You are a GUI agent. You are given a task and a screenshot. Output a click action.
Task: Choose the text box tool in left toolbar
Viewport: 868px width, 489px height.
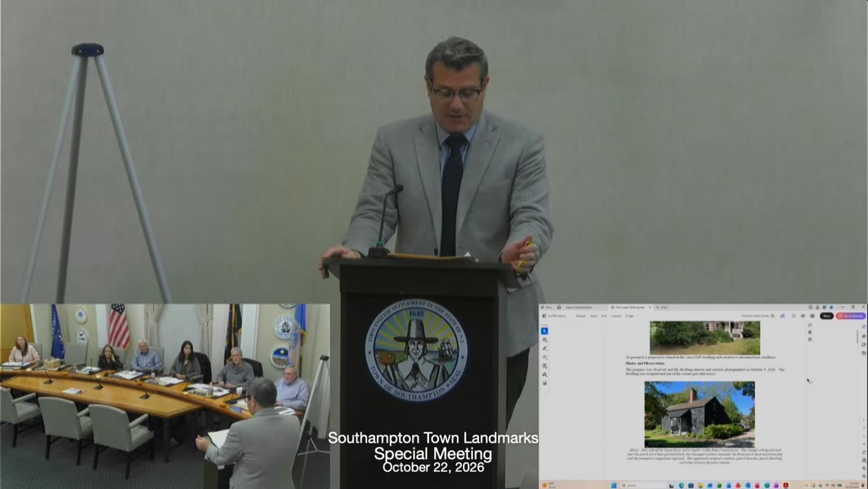click(x=544, y=366)
